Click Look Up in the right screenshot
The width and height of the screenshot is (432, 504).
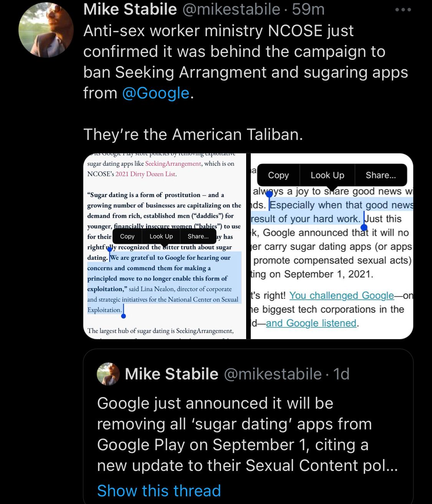click(x=327, y=175)
